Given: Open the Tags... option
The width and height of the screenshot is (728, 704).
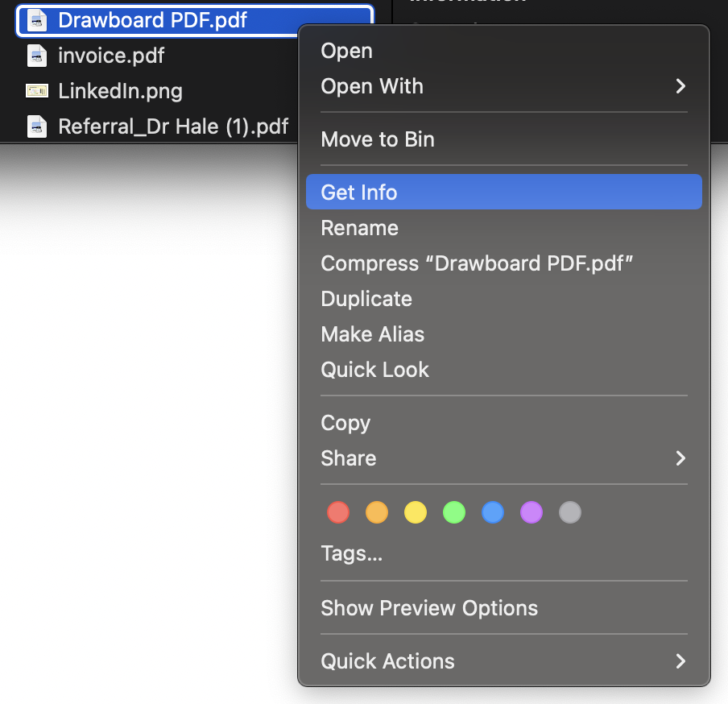Looking at the screenshot, I should 351,553.
